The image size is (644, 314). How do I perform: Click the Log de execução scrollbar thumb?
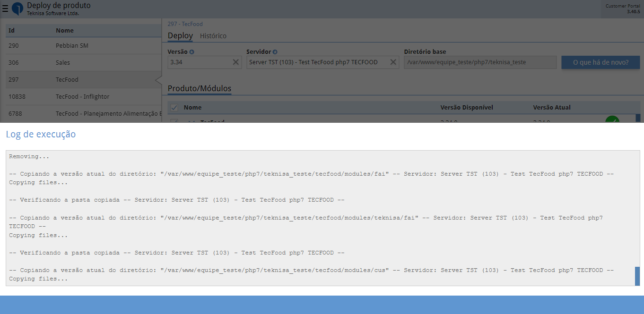(x=637, y=276)
